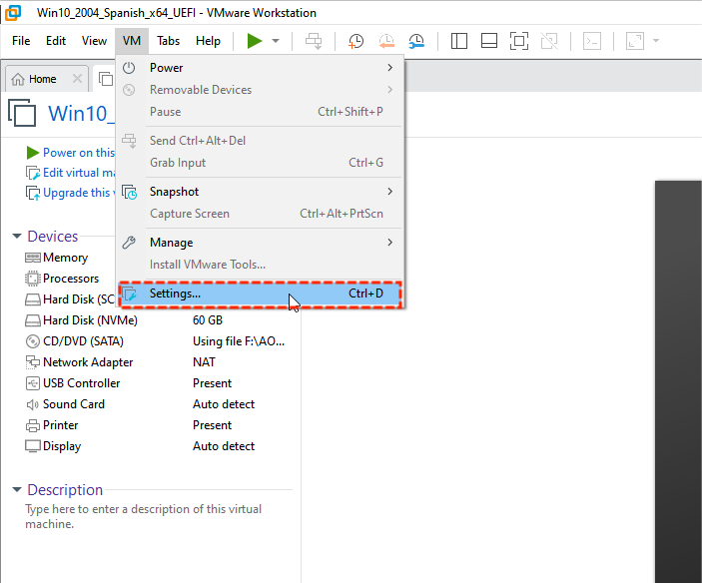Click the VM menu
Screen dimensions: 702x588
(132, 41)
